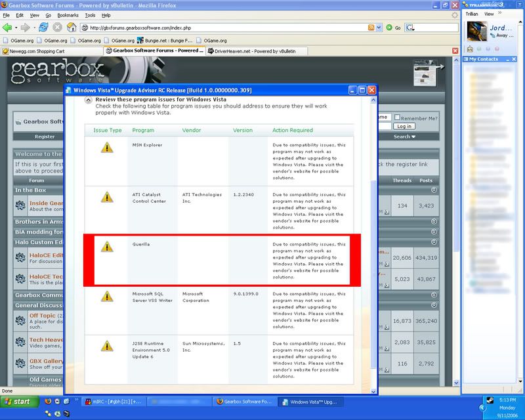525x420 pixels.
Task: Open the Firefox Tools menu
Action: tap(90, 15)
